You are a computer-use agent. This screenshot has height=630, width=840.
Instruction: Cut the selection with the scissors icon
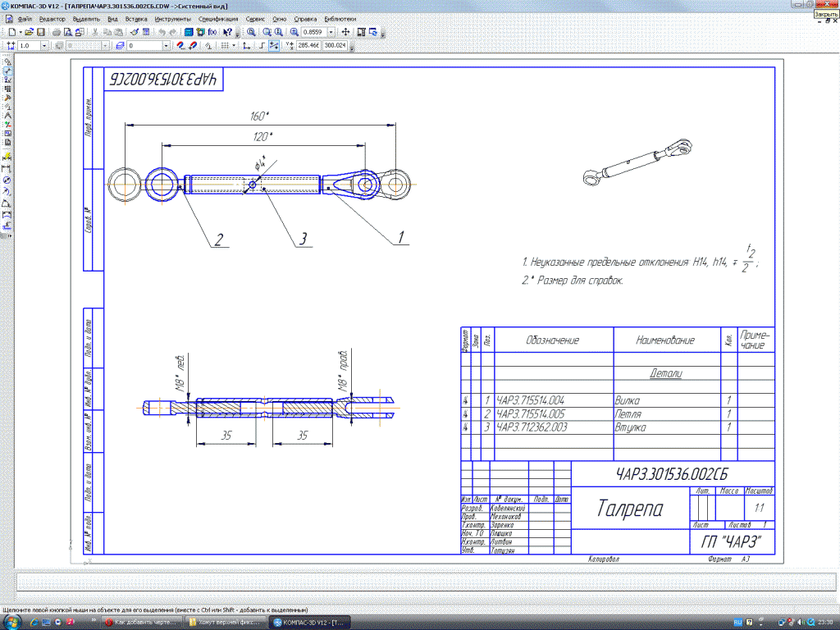[95, 32]
